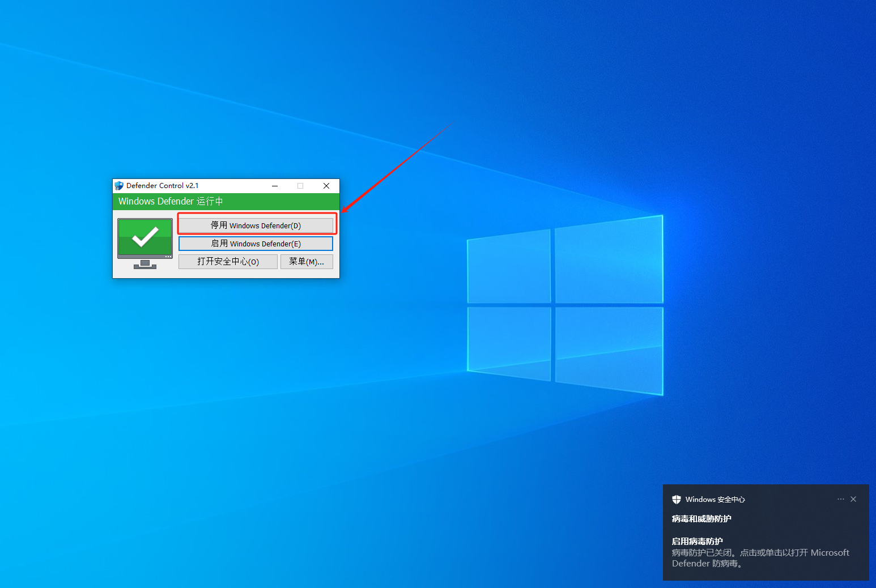Click the 'Defender Control v2.1' title text
The width and height of the screenshot is (876, 588).
coord(162,186)
